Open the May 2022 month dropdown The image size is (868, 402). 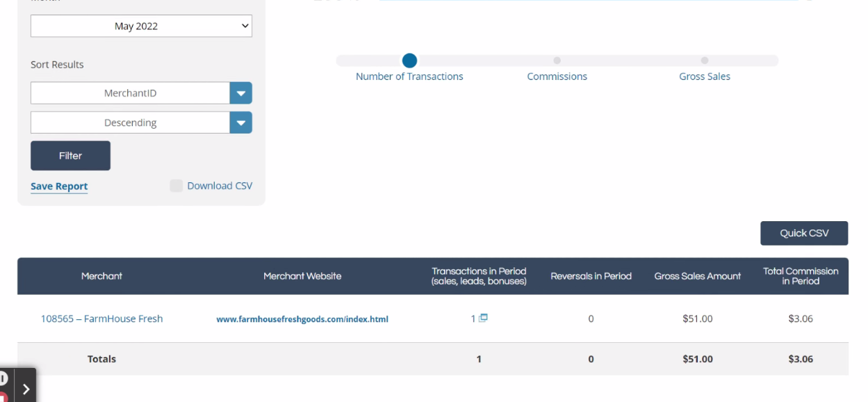[141, 26]
